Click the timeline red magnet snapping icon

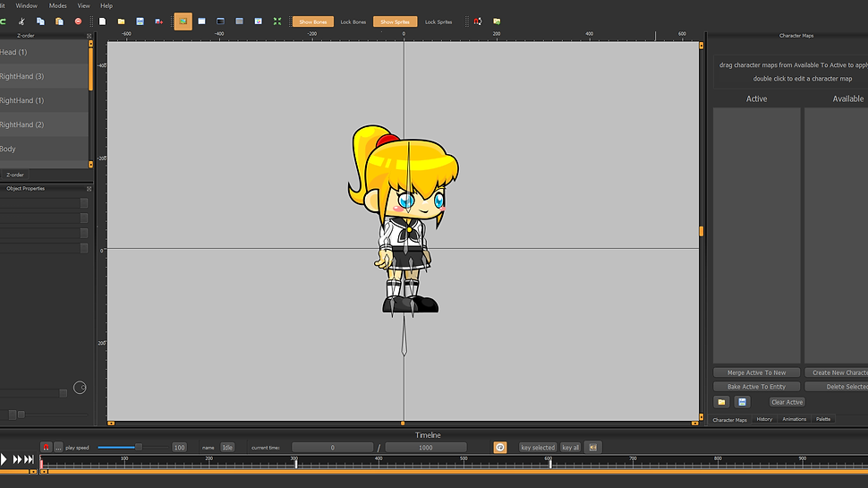(46, 448)
